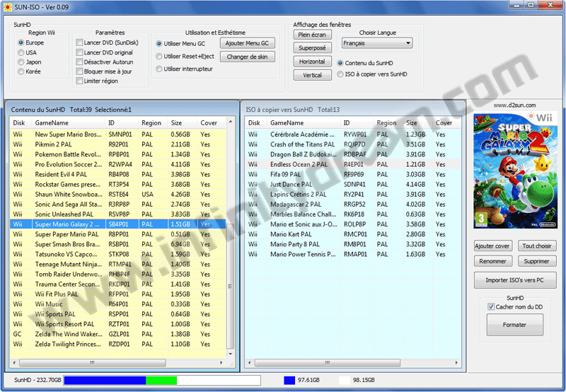Click Renommer button

click(492, 261)
